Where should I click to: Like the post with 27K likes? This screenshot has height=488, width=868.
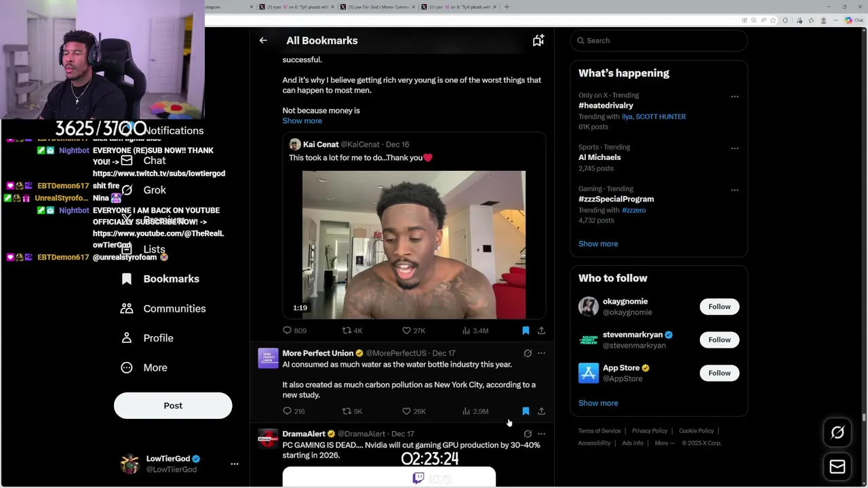(x=413, y=331)
